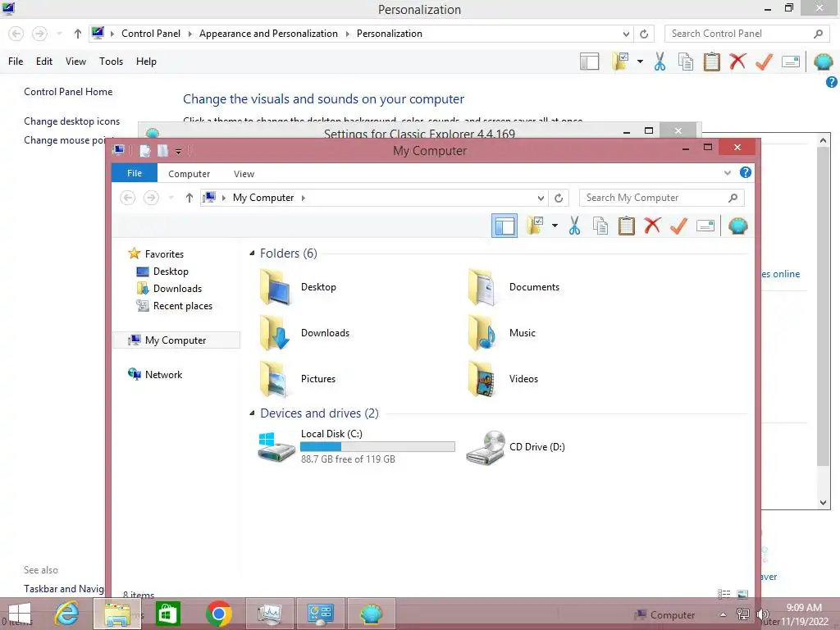Expand the ribbon chevron in My Computer

click(727, 172)
